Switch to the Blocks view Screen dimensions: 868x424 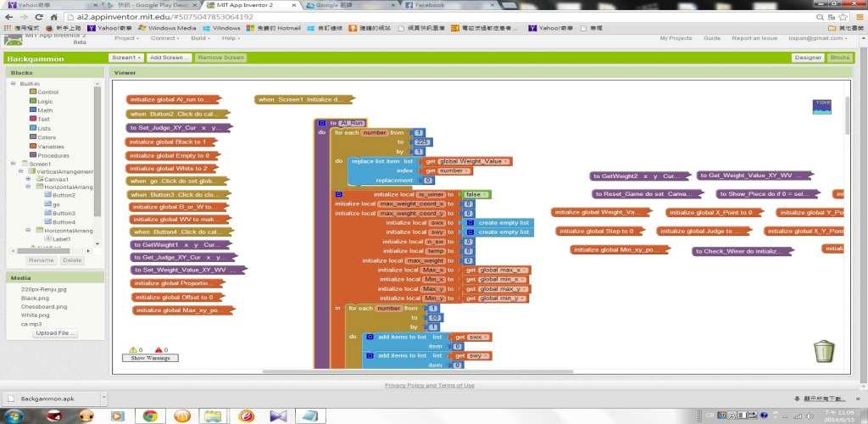click(x=839, y=58)
